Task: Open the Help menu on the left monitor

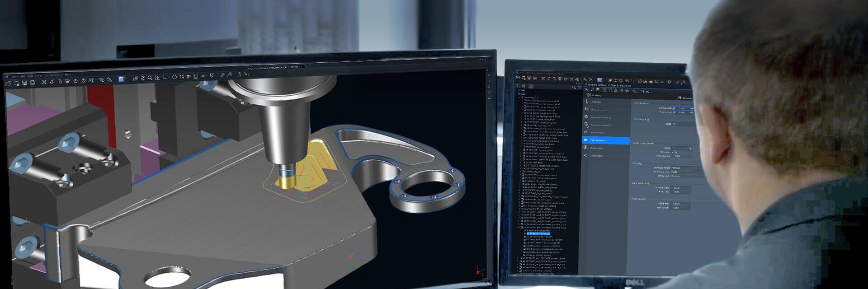Action: (x=68, y=75)
